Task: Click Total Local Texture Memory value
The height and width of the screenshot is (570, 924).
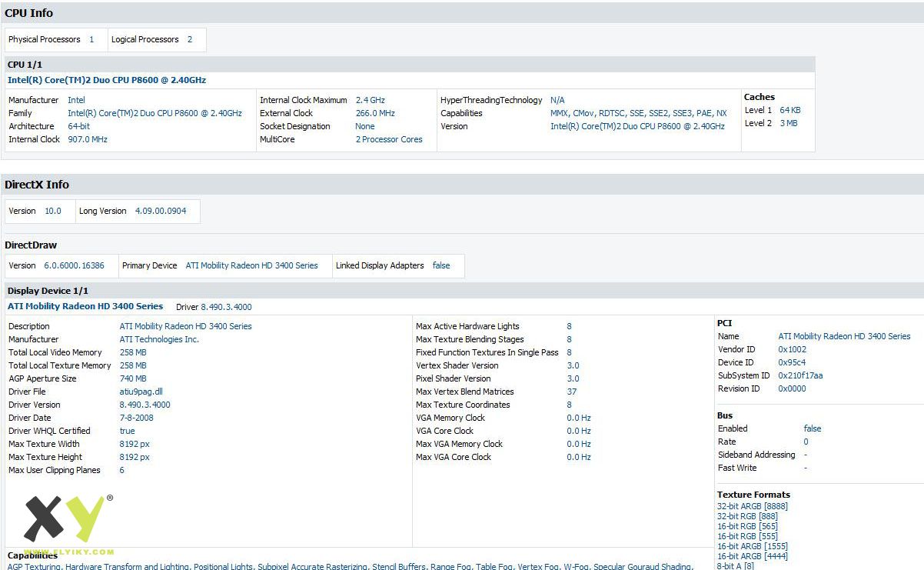Action: [x=133, y=365]
